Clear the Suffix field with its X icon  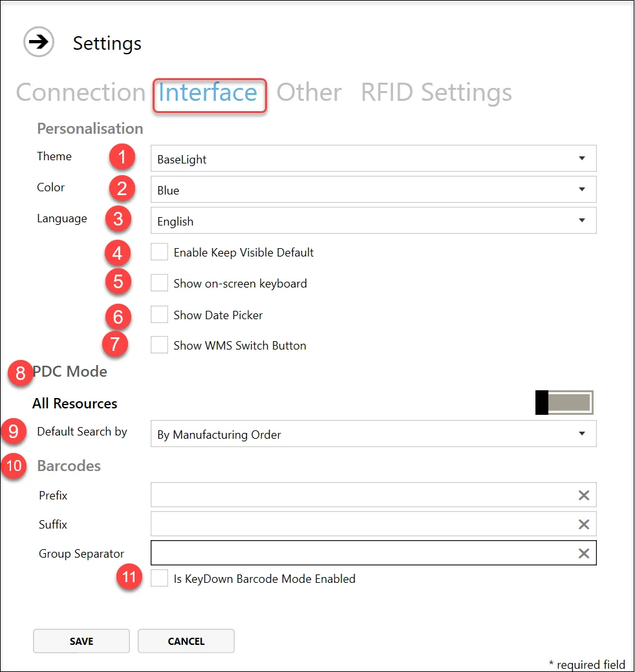[x=583, y=525]
